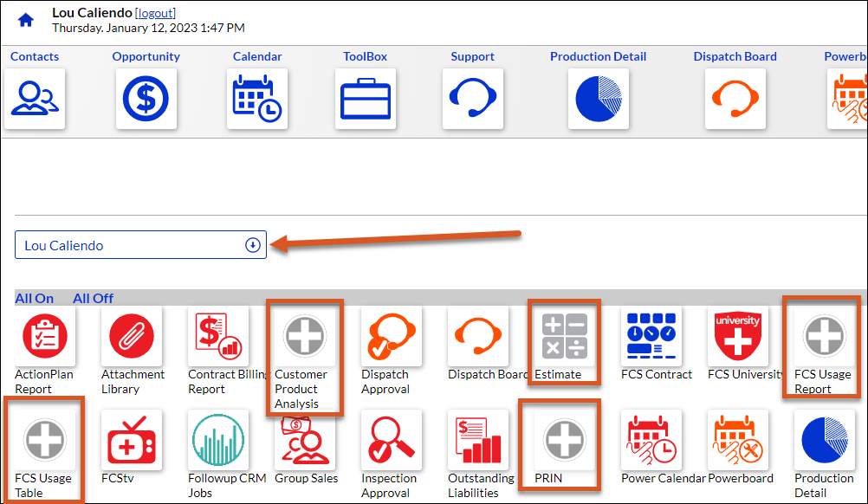Click All Off link
The image size is (868, 504).
pos(93,298)
